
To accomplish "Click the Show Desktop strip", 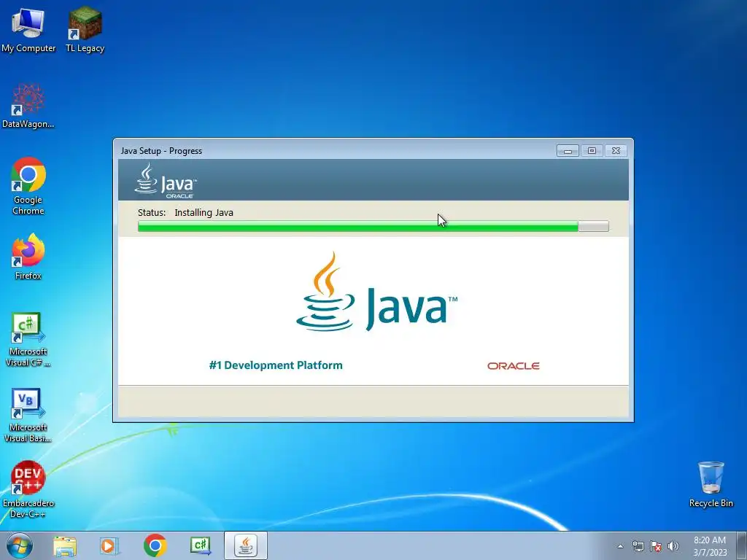I will pyautogui.click(x=742, y=545).
